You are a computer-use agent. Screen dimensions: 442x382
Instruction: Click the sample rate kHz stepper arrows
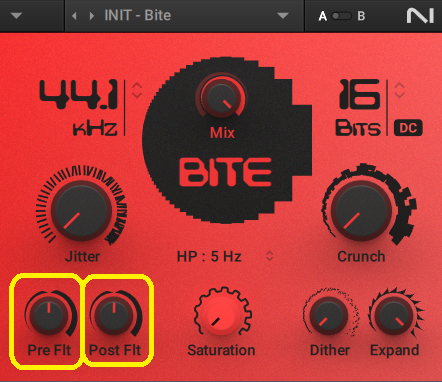click(x=137, y=90)
